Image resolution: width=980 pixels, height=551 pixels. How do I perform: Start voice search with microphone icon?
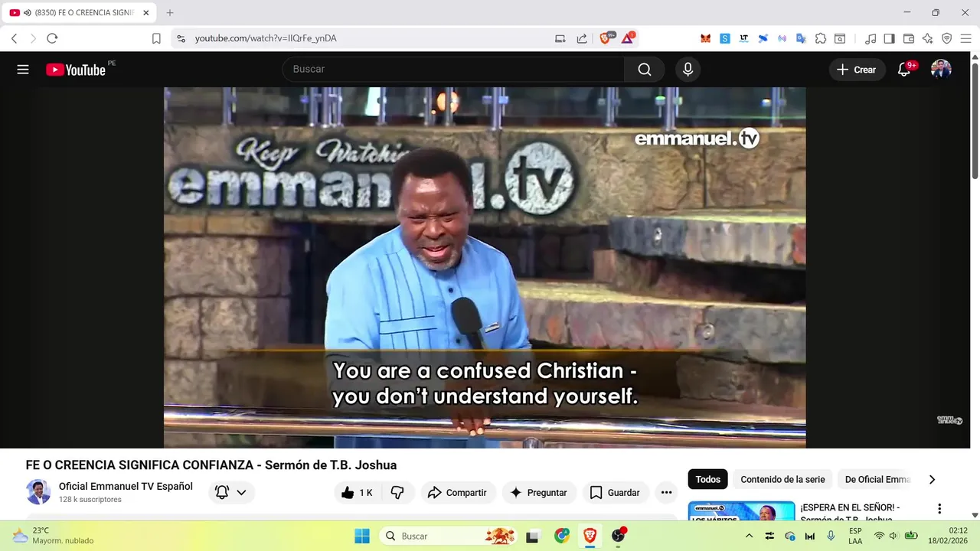click(x=688, y=70)
